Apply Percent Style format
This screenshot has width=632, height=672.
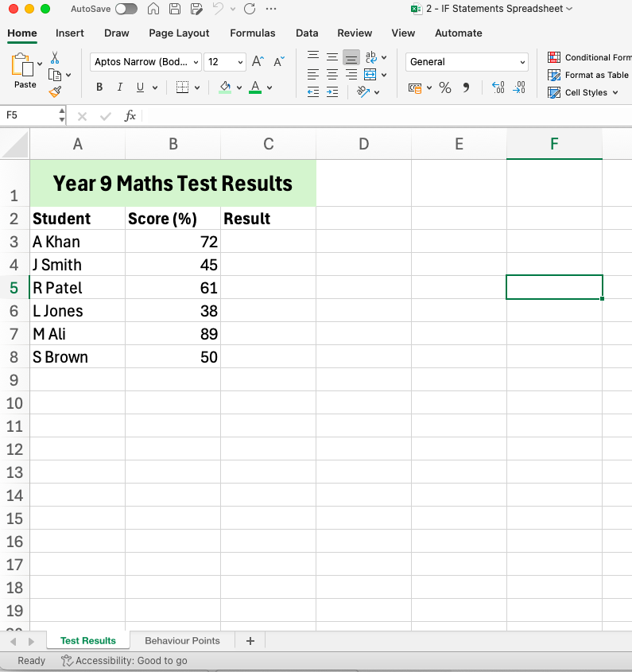coord(445,87)
